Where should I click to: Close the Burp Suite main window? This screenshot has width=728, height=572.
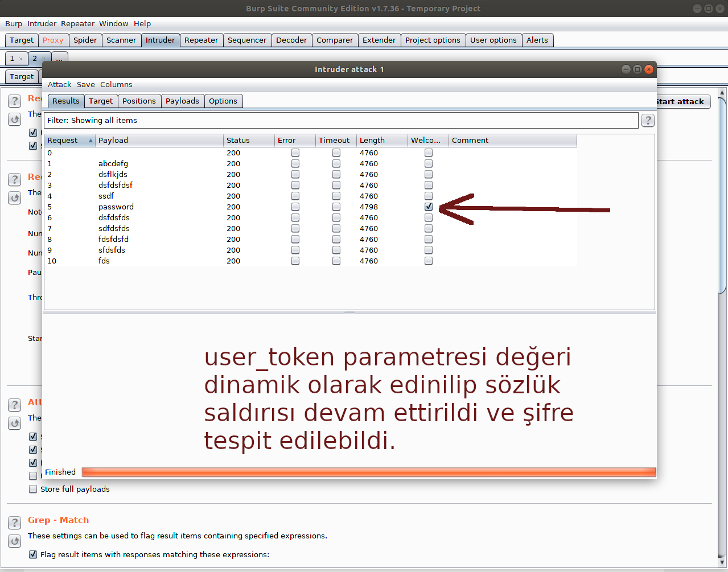[x=719, y=9]
